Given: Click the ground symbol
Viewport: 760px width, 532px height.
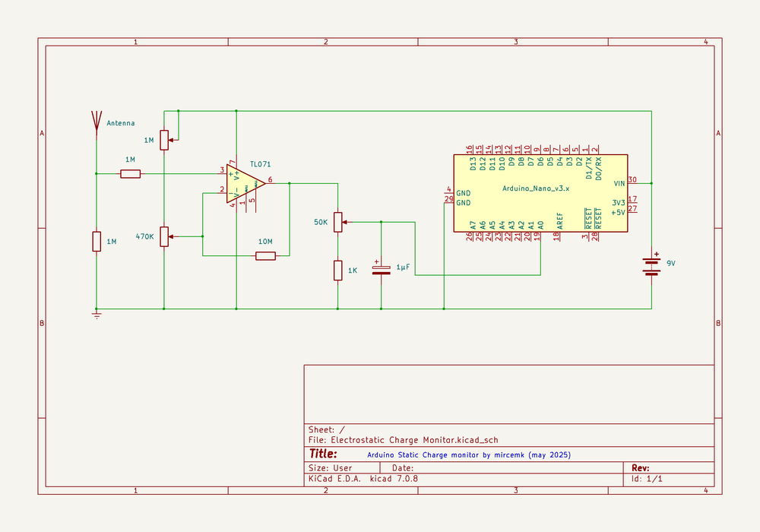Looking at the screenshot, I should pos(97,315).
